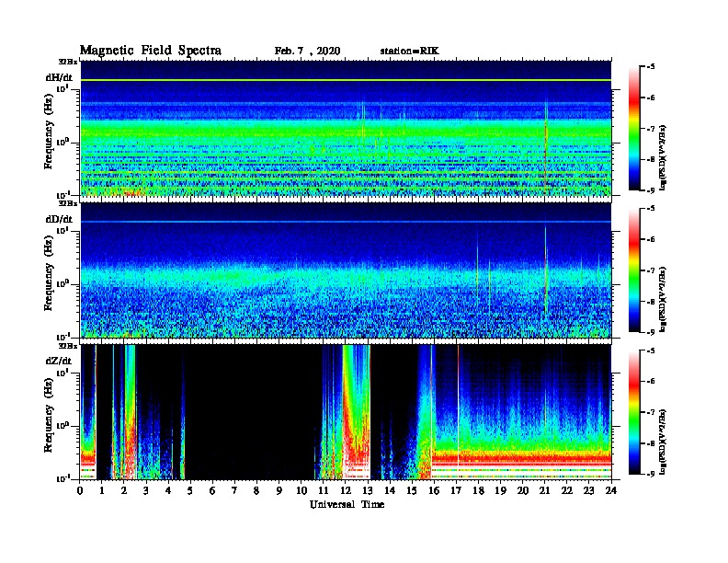Click the "station=RIK" label

pos(409,52)
